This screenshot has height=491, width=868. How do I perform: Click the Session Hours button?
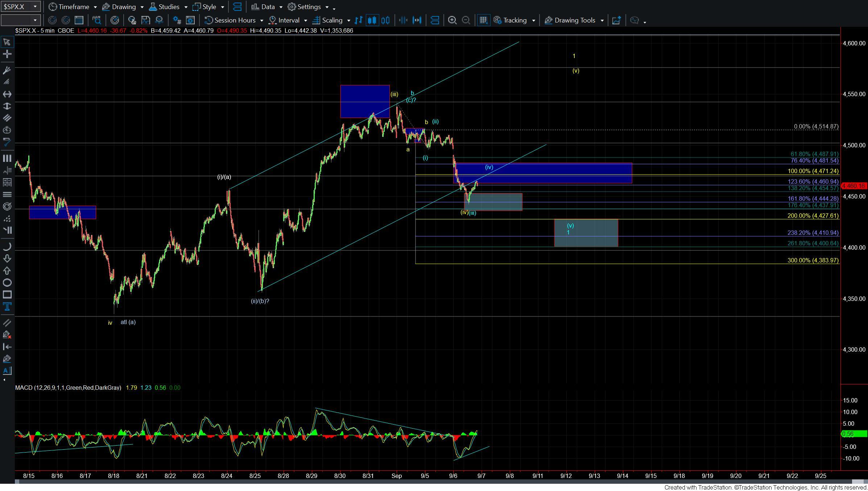tap(230, 20)
